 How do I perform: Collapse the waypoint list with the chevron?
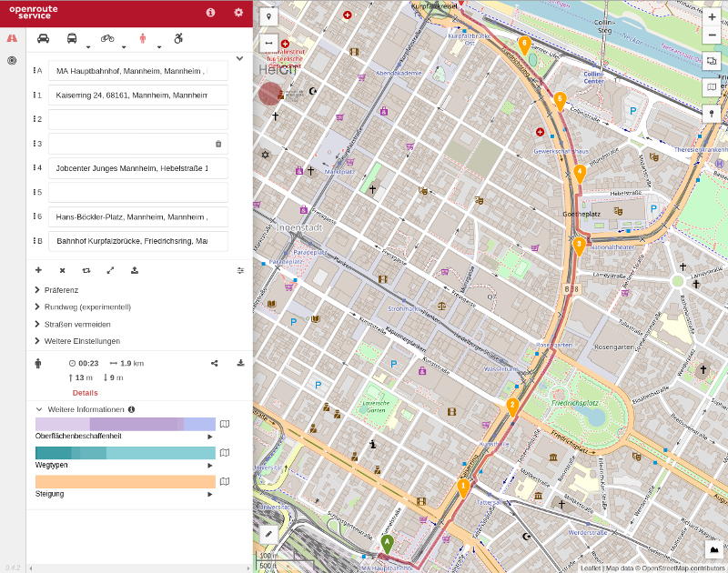point(239,58)
